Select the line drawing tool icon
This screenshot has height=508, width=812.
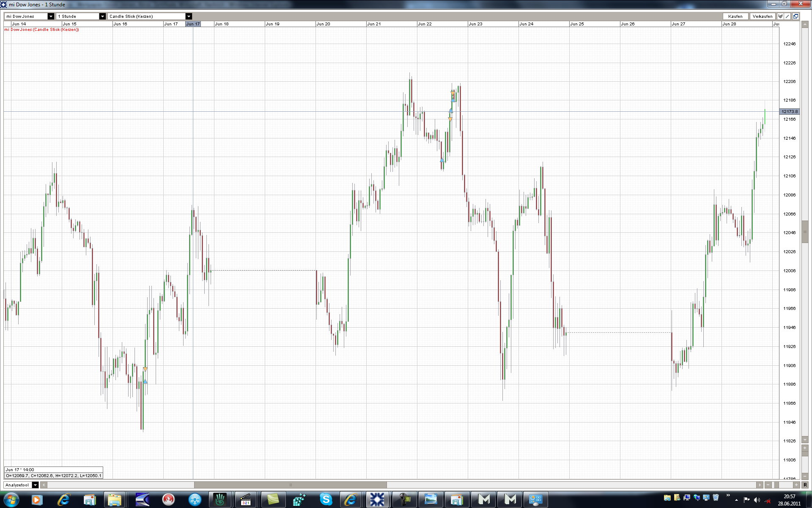pyautogui.click(x=788, y=17)
